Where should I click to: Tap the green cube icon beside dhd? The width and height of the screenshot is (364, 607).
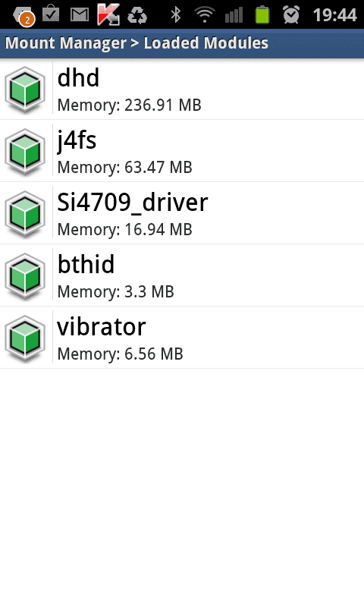tap(25, 90)
